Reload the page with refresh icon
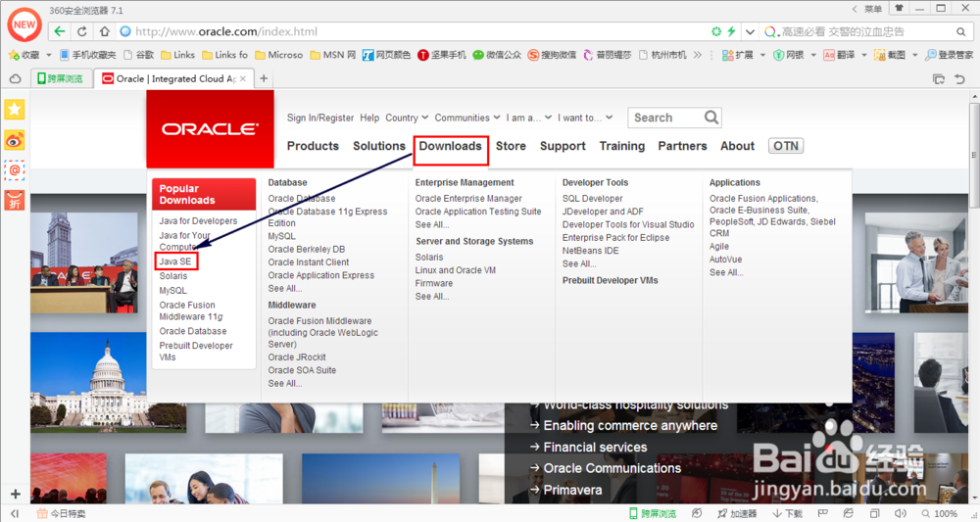 click(82, 31)
